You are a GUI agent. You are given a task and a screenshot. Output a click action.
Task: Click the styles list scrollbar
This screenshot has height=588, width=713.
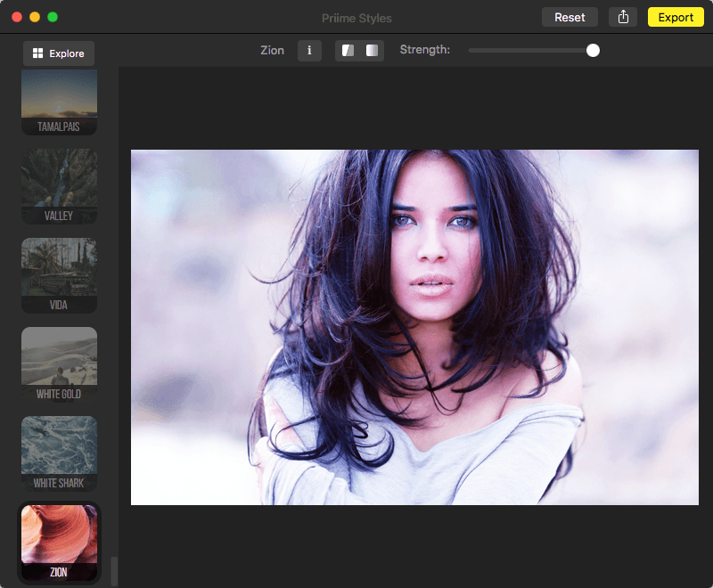click(x=114, y=572)
